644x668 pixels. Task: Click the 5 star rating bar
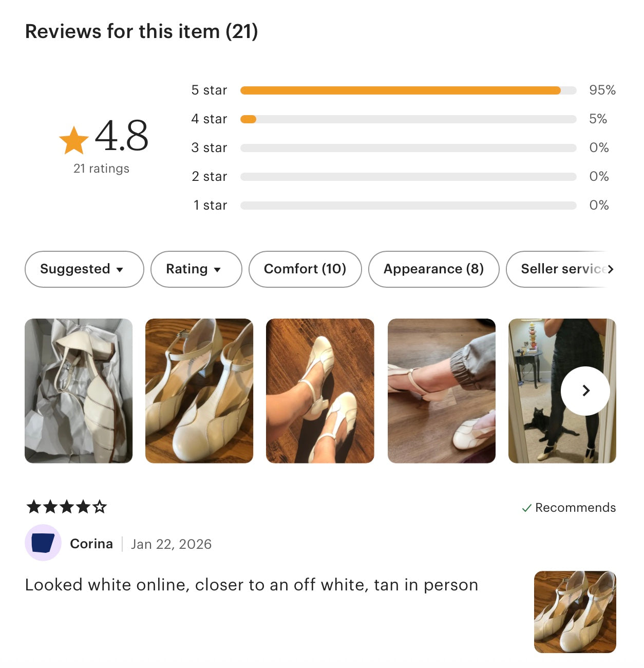pyautogui.click(x=408, y=90)
